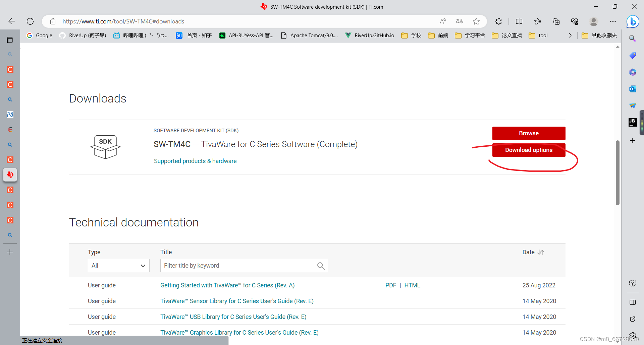This screenshot has height=345, width=644.
Task: Open the bilibili bookmark
Action: (141, 36)
